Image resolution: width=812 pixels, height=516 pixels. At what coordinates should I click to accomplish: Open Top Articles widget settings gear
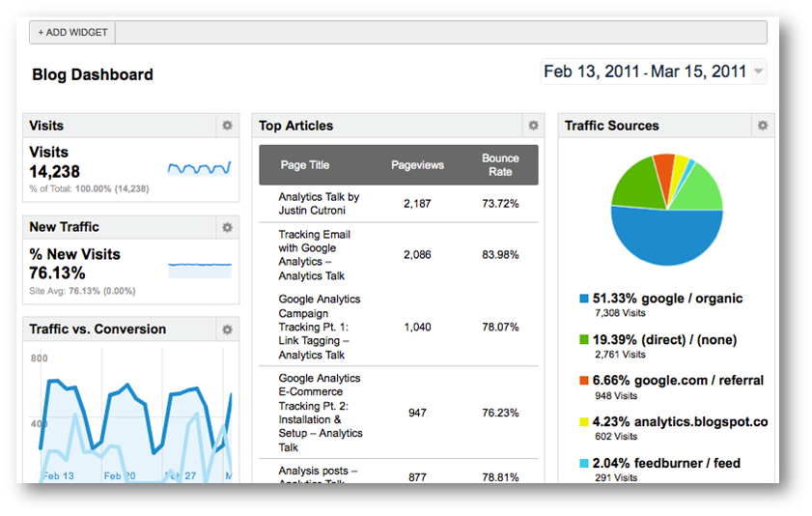pyautogui.click(x=533, y=126)
